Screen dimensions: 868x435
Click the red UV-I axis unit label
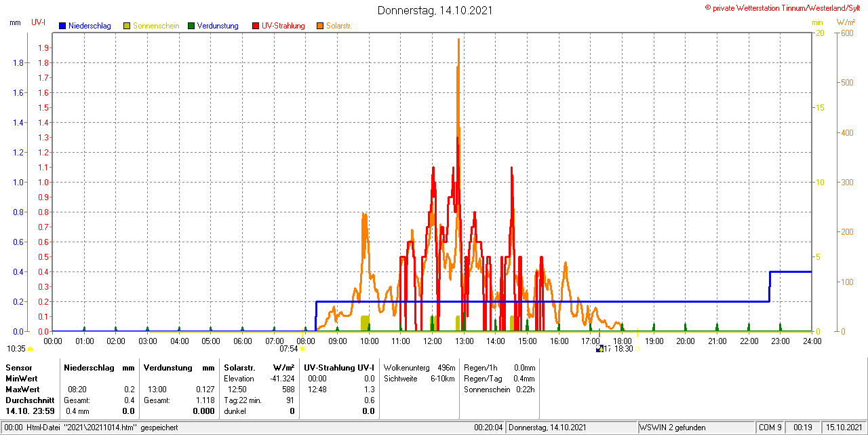pyautogui.click(x=39, y=22)
